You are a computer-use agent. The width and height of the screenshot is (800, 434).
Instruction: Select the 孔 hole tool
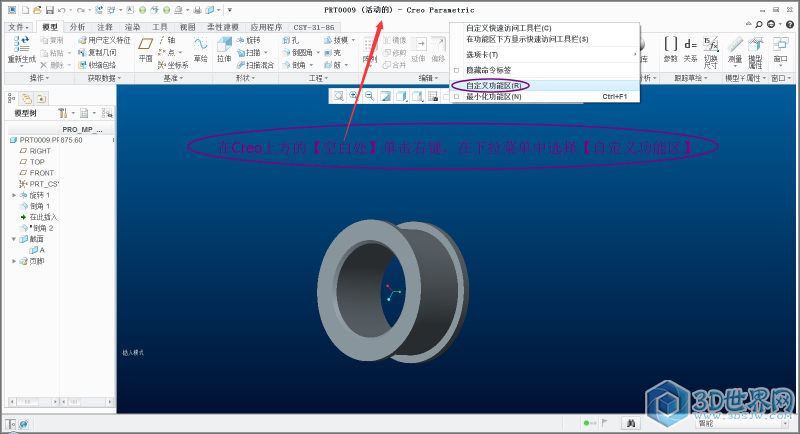291,40
